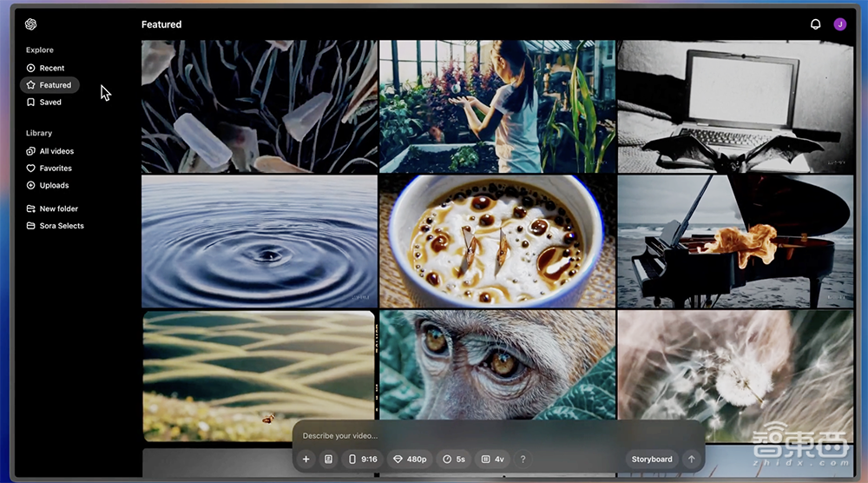The width and height of the screenshot is (868, 483).
Task: Click the question mark help icon
Action: 523,459
